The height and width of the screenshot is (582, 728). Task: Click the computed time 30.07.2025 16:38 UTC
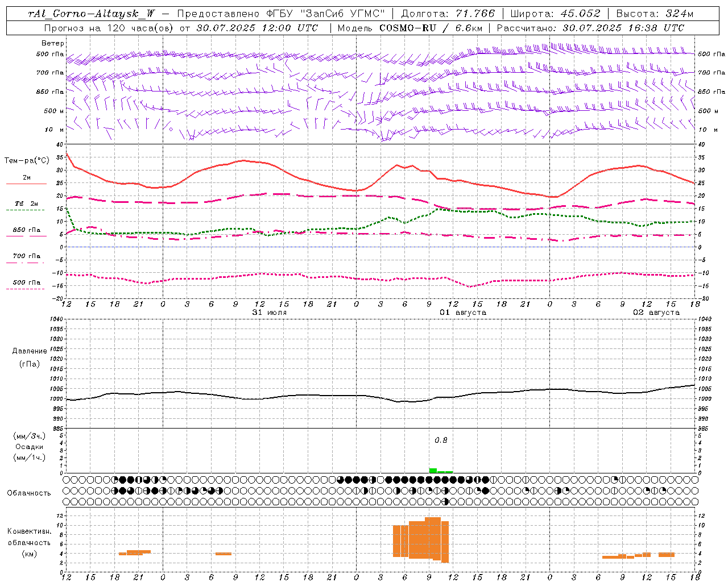click(623, 28)
